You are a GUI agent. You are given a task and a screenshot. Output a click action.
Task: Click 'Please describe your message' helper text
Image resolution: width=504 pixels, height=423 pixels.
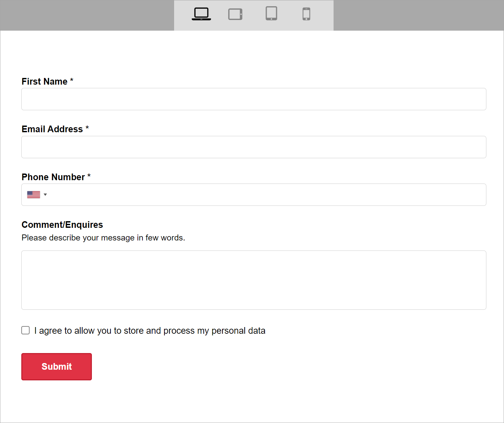[x=103, y=238]
